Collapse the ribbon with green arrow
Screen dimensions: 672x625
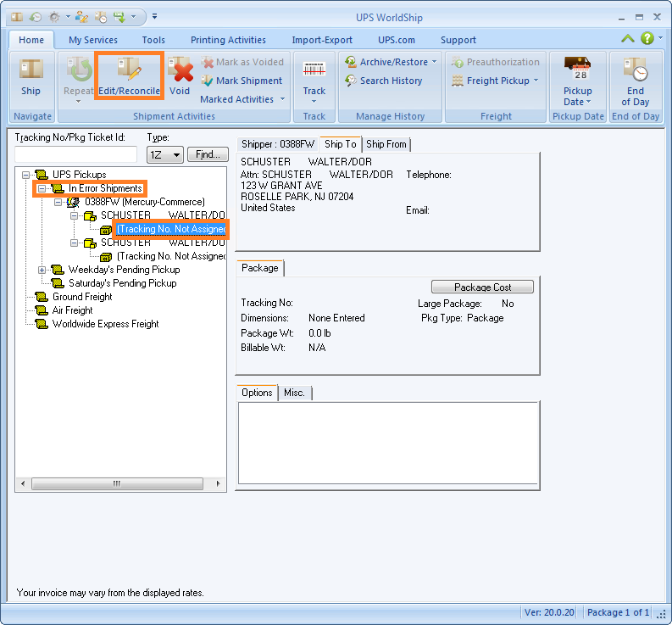(628, 38)
